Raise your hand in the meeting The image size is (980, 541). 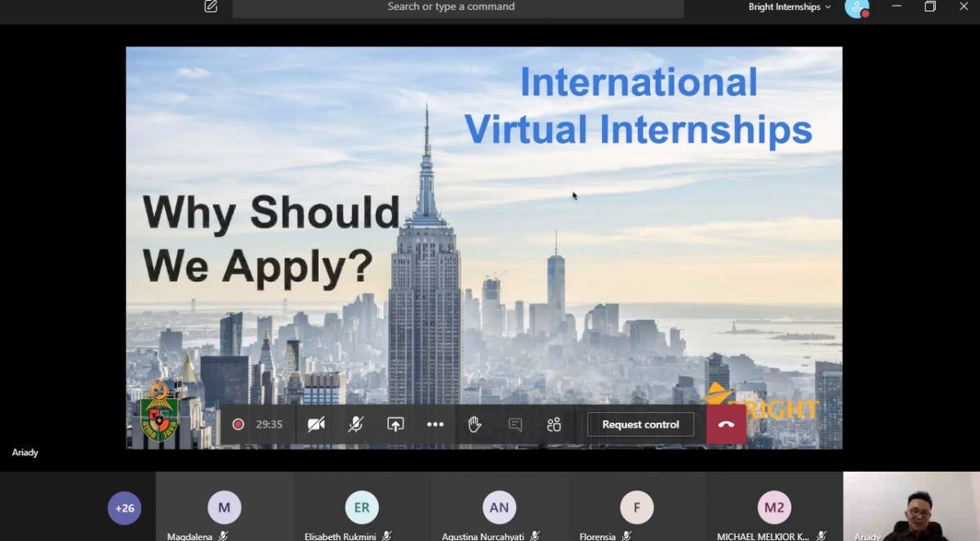pyautogui.click(x=474, y=424)
